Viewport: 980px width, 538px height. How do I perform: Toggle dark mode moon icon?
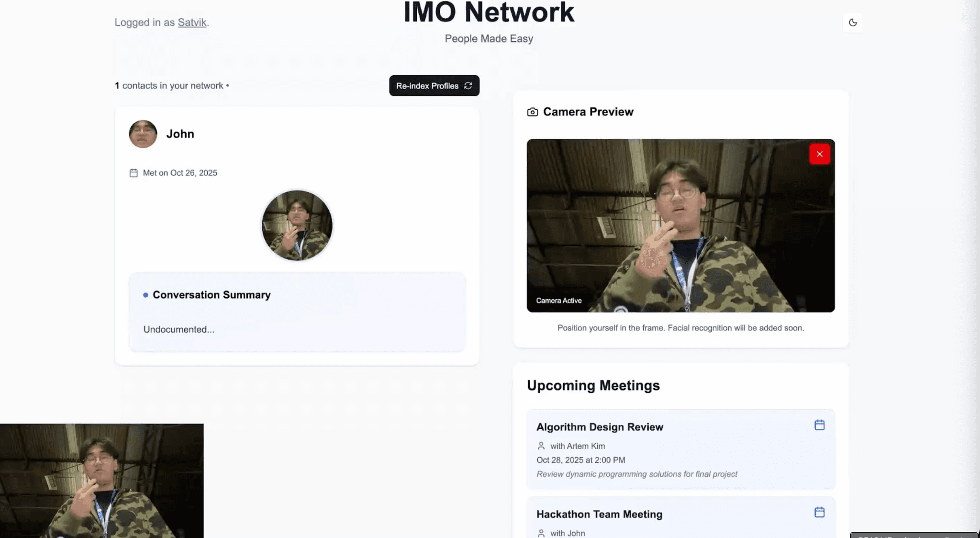click(852, 22)
